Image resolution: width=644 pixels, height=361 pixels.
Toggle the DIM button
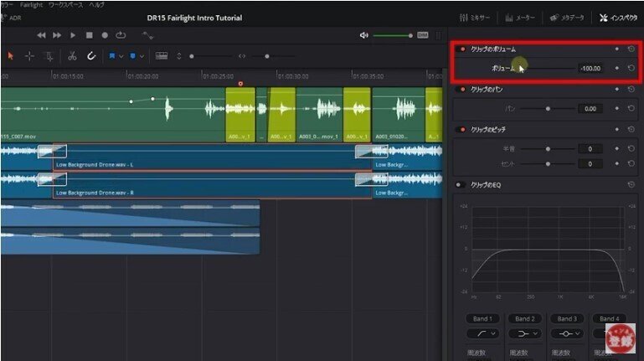click(x=423, y=35)
